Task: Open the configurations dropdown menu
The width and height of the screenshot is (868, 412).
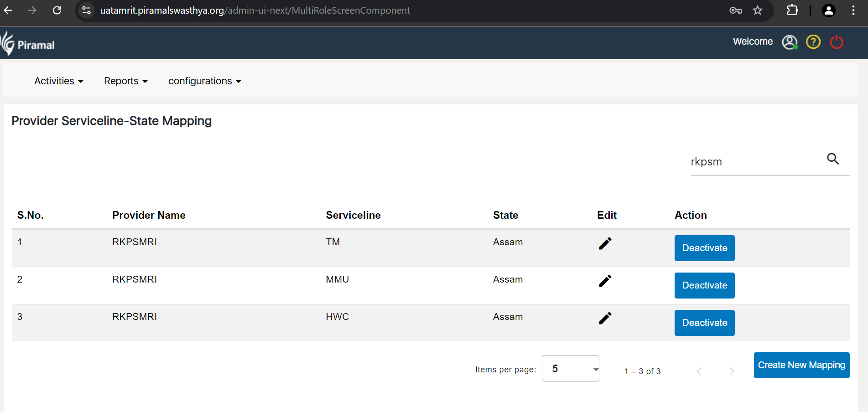Action: pyautogui.click(x=204, y=81)
